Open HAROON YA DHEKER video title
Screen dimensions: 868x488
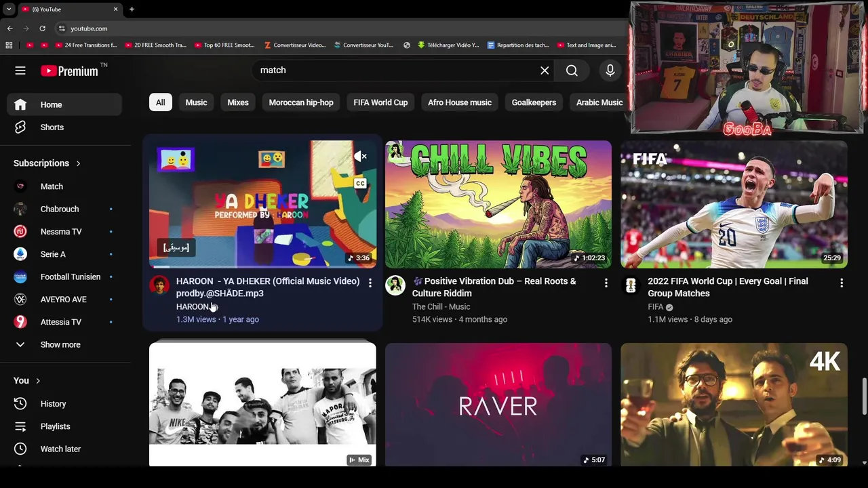click(268, 287)
